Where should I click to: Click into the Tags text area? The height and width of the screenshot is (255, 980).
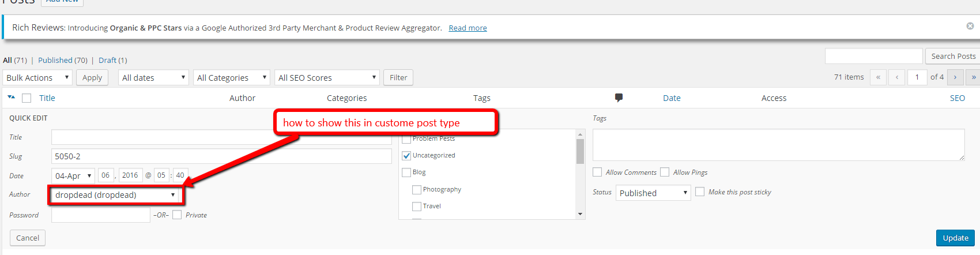(779, 145)
